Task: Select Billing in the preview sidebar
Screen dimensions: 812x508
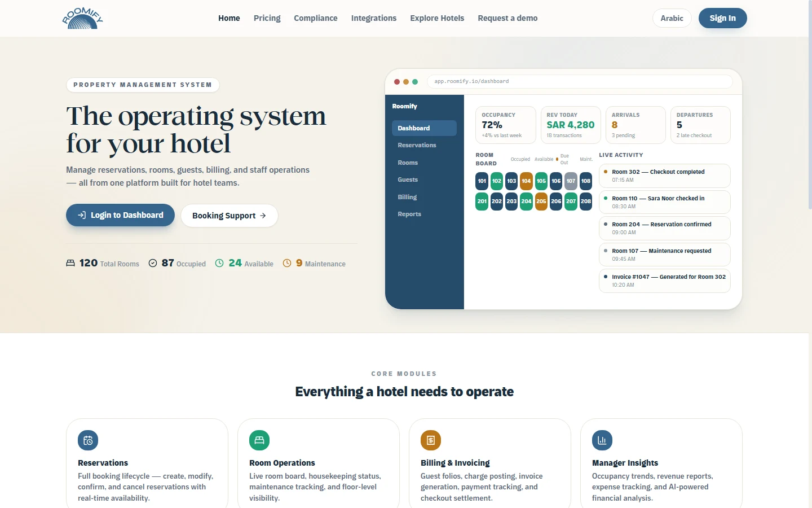Action: tap(424, 197)
